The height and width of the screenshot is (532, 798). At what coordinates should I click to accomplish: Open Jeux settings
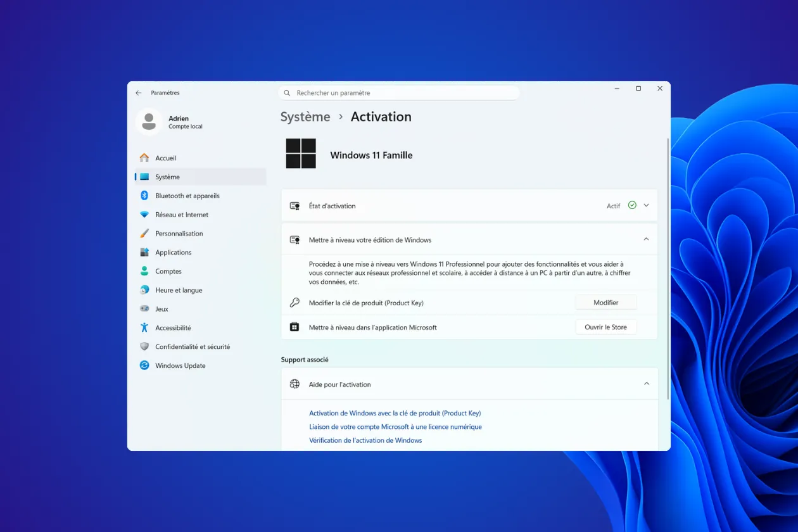click(x=200, y=308)
